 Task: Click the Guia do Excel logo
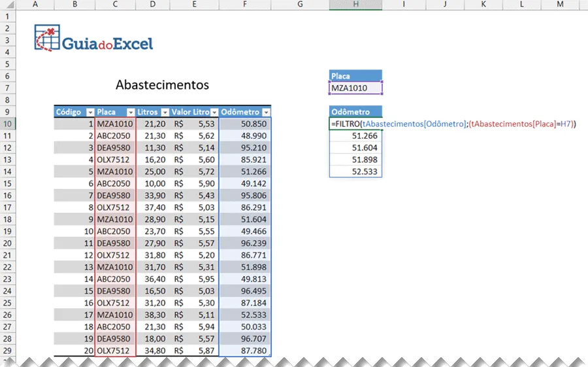coord(93,39)
